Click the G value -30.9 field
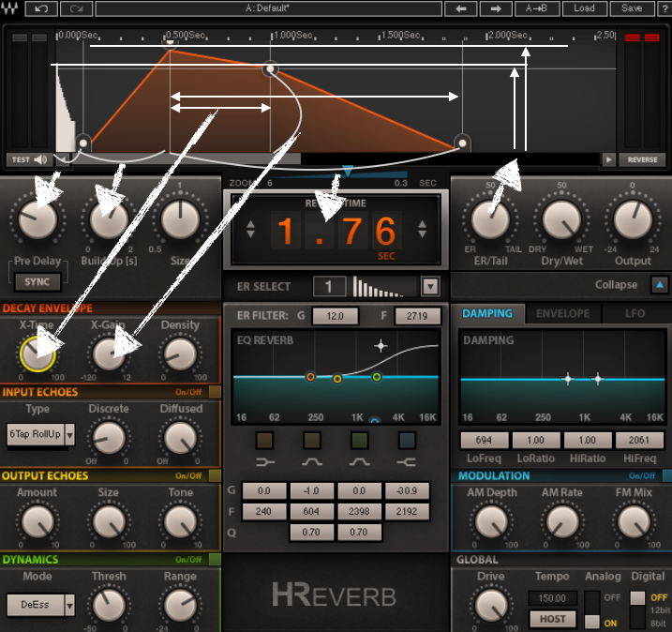The image size is (672, 632). 407,490
